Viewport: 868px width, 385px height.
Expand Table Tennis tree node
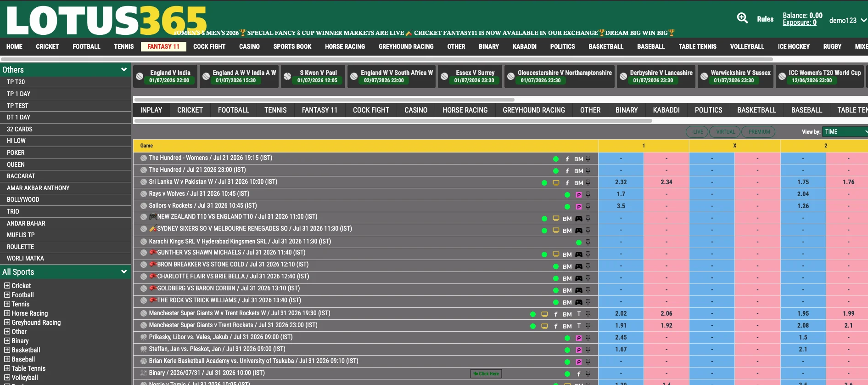coord(7,368)
